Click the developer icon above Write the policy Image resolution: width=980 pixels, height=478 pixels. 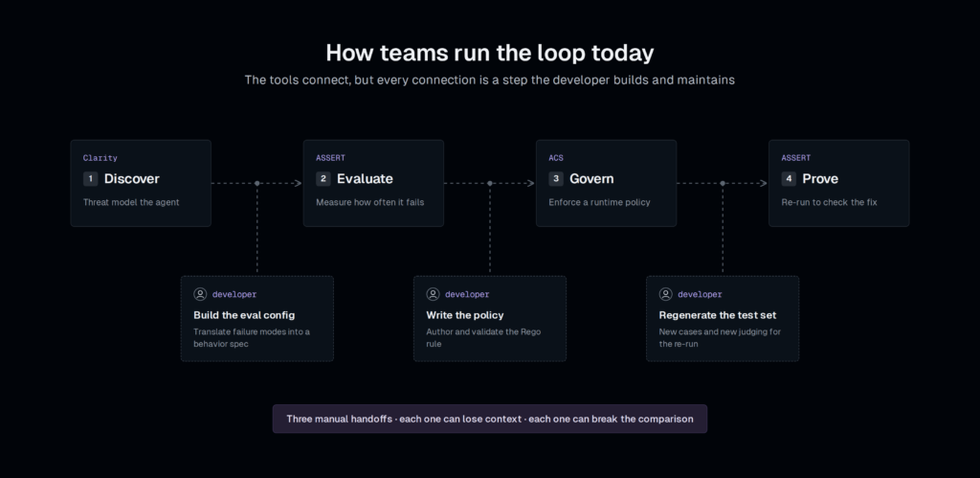[433, 294]
